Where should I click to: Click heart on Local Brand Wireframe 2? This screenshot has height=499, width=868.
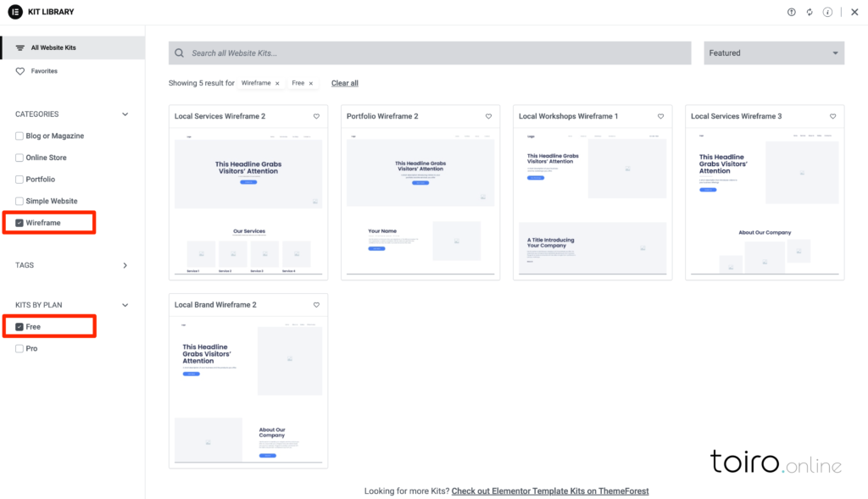tap(316, 305)
